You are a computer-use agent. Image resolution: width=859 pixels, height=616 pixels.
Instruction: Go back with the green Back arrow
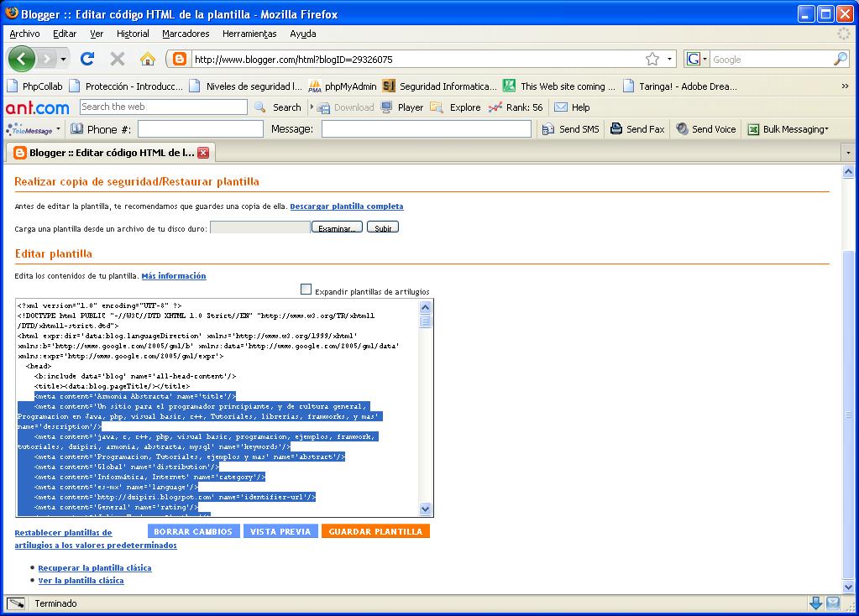coord(21,59)
